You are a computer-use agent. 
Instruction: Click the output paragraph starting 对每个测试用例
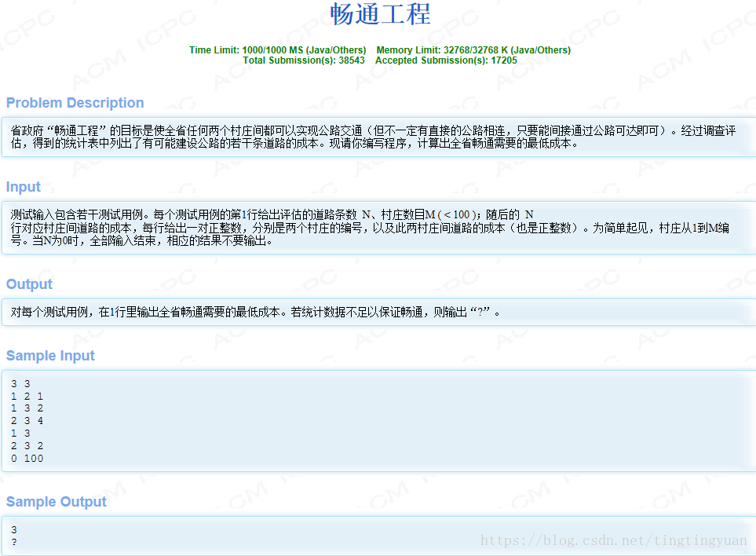[x=256, y=312]
